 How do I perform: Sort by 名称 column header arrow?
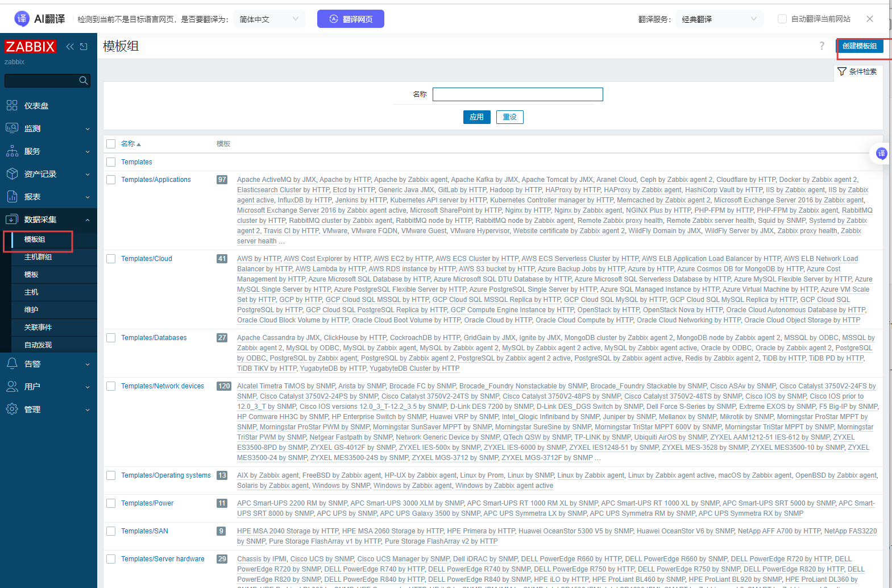[x=139, y=144]
